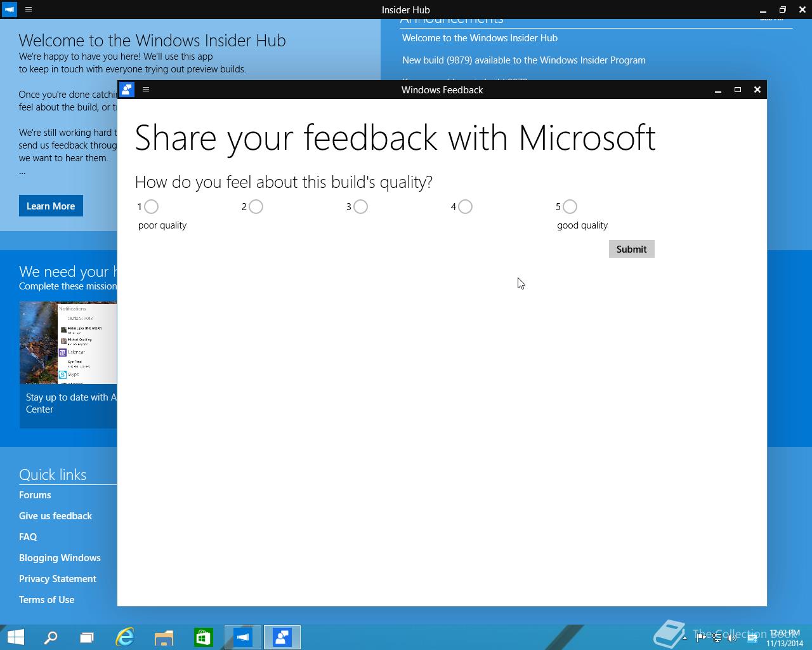Viewport: 812px width, 650px height.
Task: Minimize the Insider Hub window
Action: coord(763,10)
